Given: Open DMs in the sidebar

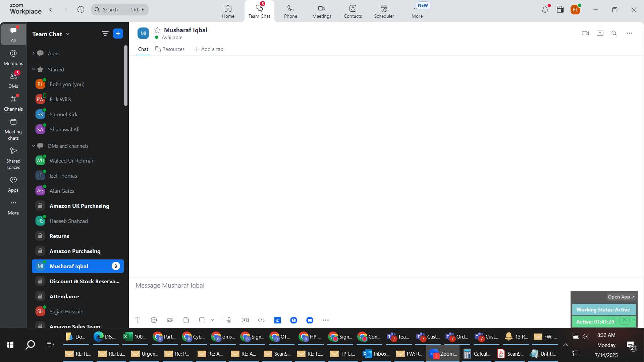Looking at the screenshot, I should 13,80.
